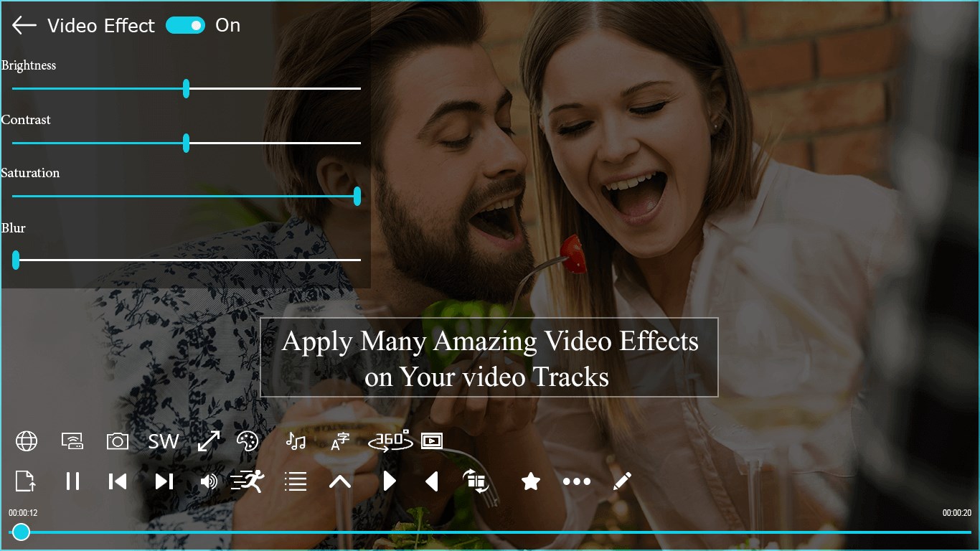Screen dimensions: 980x551
Task: Take a snapshot with the camera icon
Action: (118, 441)
